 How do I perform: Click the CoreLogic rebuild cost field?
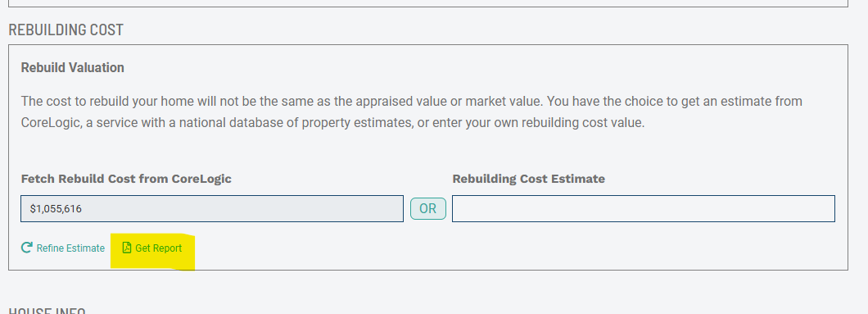coord(212,209)
